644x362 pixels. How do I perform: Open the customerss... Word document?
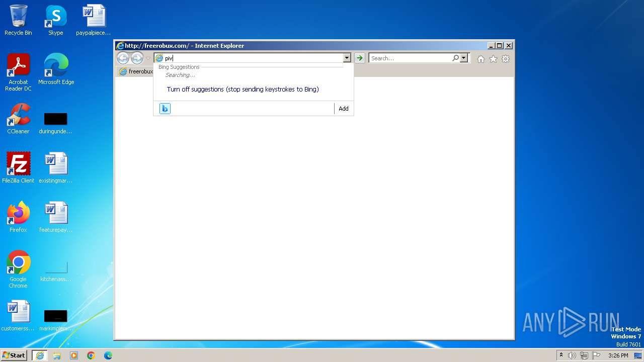click(18, 316)
